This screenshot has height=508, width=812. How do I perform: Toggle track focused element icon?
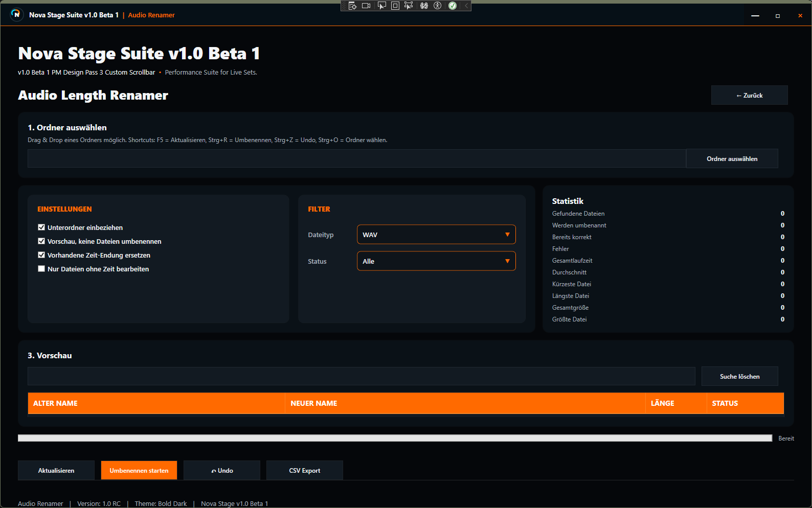coord(409,6)
